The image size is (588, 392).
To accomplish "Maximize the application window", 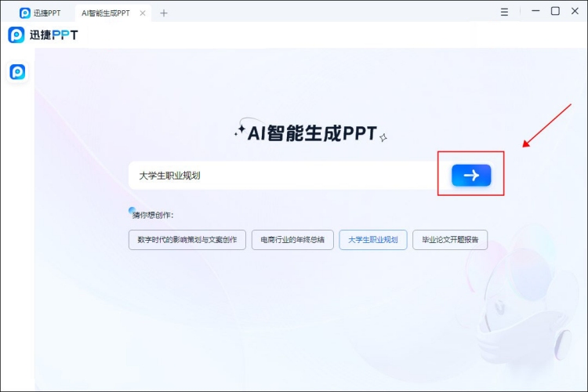I will point(555,11).
